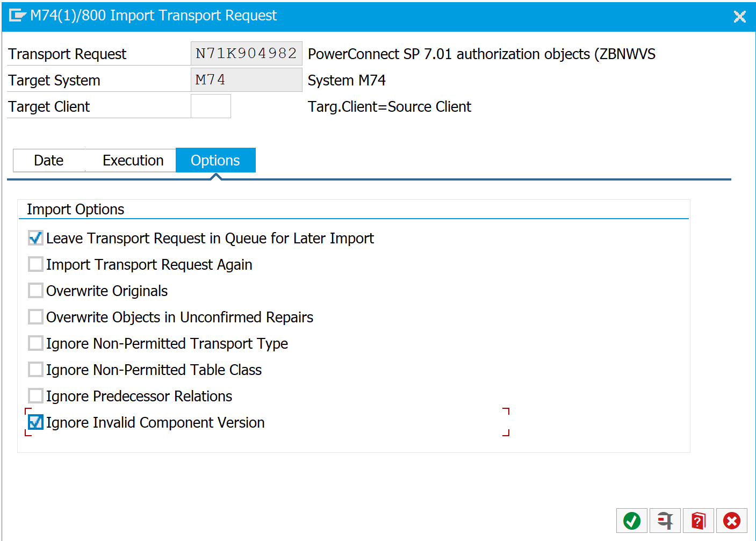Enable Import Transport Request Again
This screenshot has height=541, width=756.
(35, 264)
